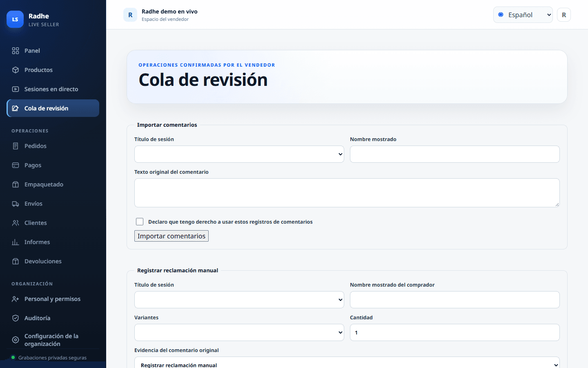Screen dimensions: 588x368
Task: Click the Devoluciones package icon
Action: point(16,261)
